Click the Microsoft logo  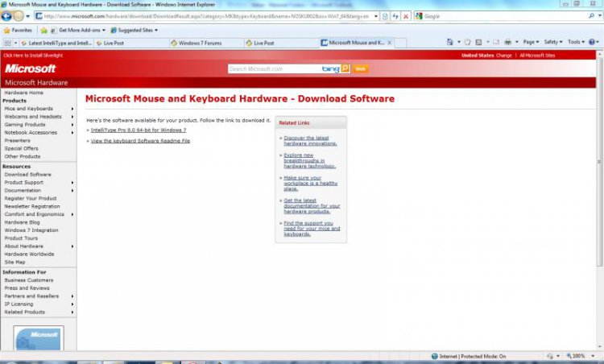pyautogui.click(x=31, y=68)
